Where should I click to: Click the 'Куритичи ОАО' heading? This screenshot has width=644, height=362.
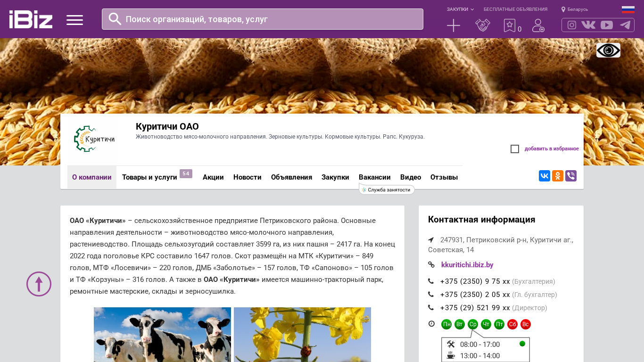tap(167, 126)
